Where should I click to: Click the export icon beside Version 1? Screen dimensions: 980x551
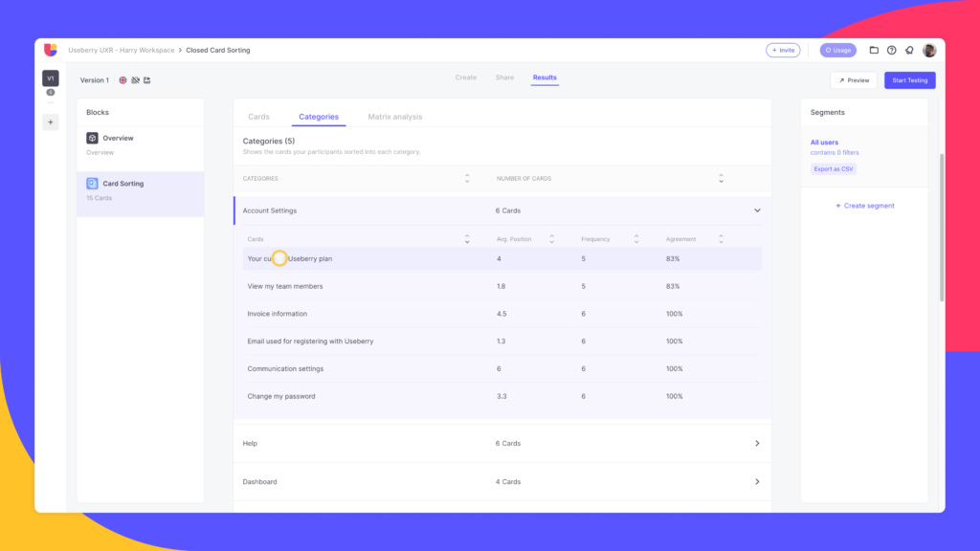(x=146, y=80)
